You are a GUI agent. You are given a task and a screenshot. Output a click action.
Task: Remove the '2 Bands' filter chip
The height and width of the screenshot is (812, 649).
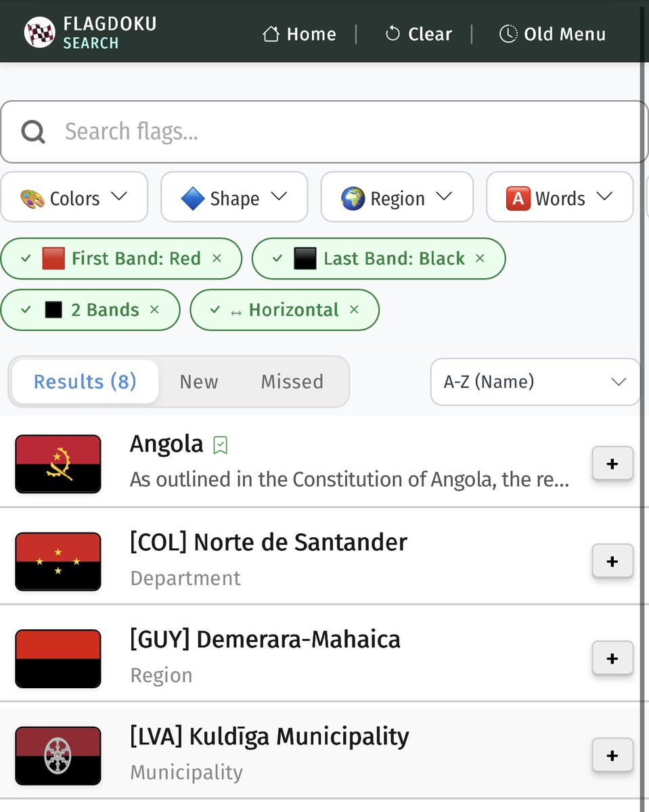[155, 310]
